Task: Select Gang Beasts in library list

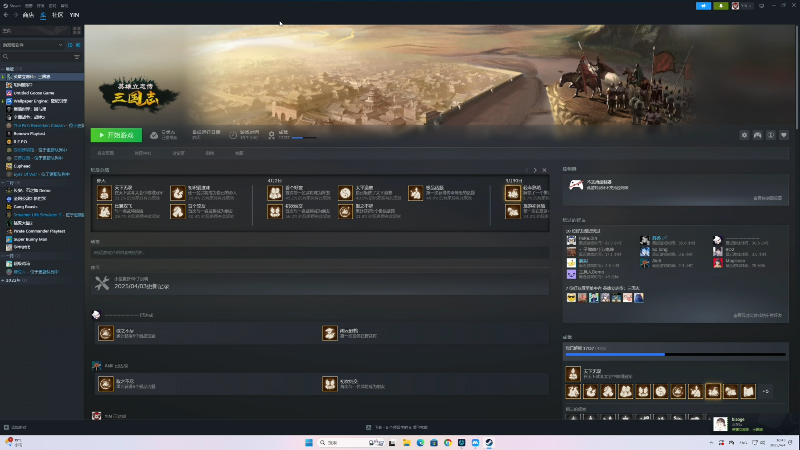Action: pyautogui.click(x=26, y=207)
